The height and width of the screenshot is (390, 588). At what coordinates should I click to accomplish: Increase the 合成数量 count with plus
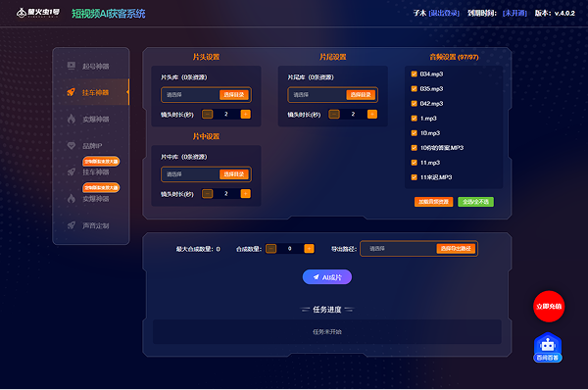(x=309, y=248)
